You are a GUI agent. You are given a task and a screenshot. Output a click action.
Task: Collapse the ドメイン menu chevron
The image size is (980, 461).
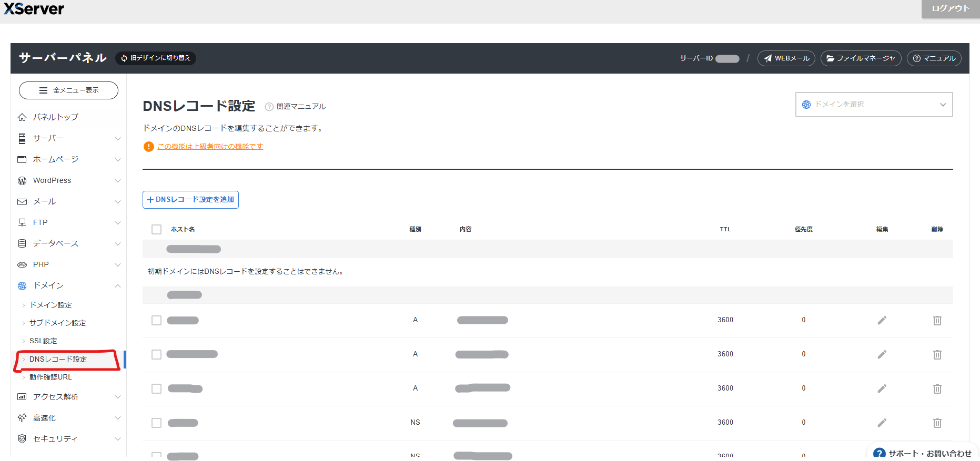point(118,286)
